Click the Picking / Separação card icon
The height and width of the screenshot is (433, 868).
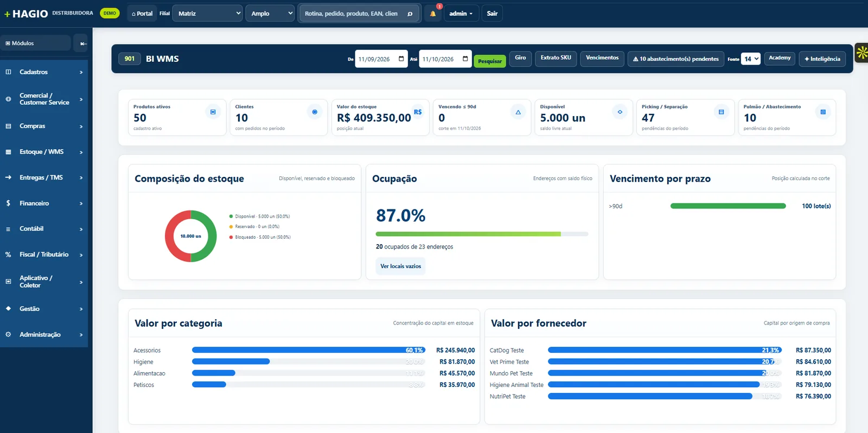coord(721,112)
